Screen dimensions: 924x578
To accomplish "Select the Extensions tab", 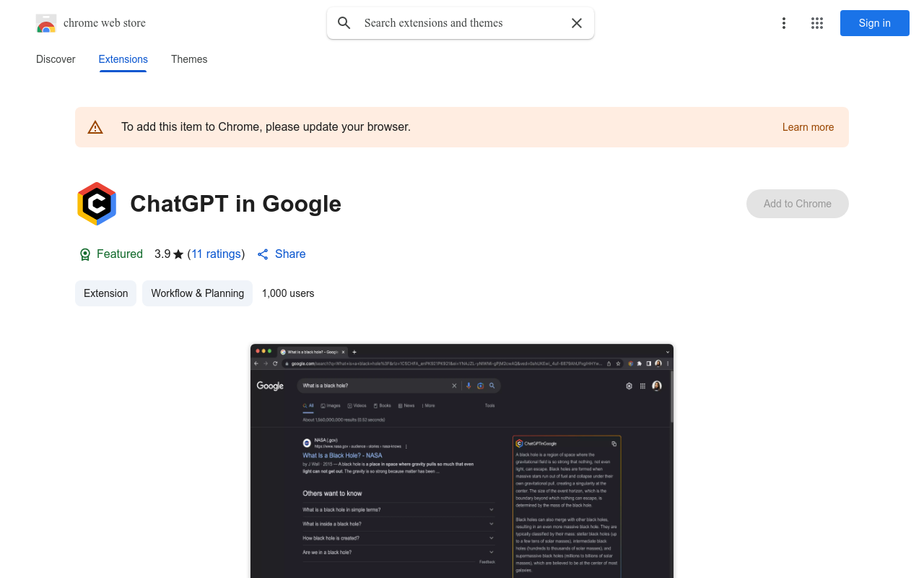I will [x=123, y=59].
